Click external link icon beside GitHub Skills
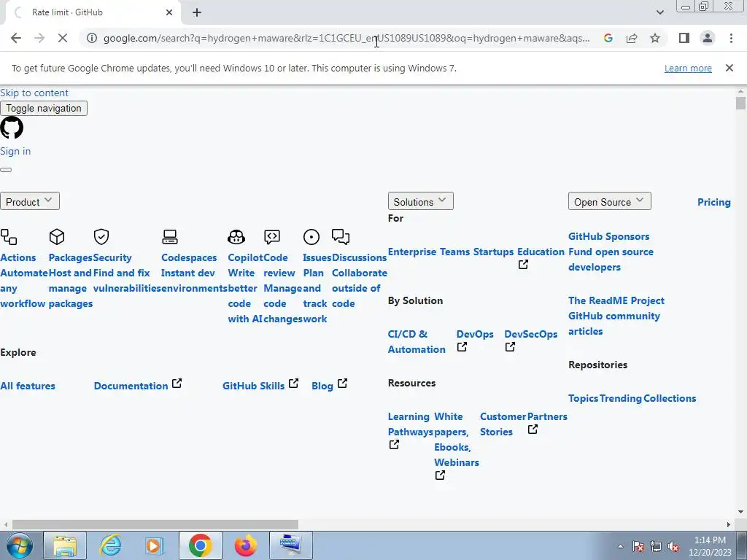This screenshot has height=560, width=747. (x=293, y=384)
